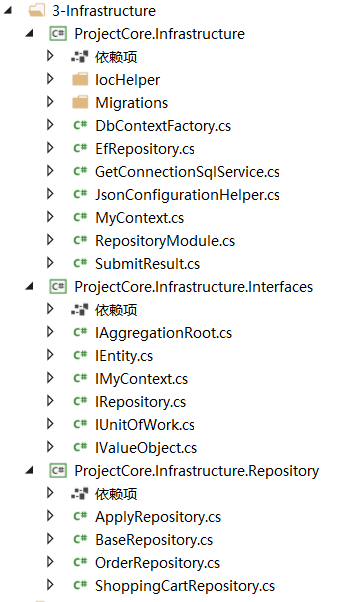Click the IocHelper folder icon
Image resolution: width=360 pixels, height=602 pixels.
coord(80,79)
